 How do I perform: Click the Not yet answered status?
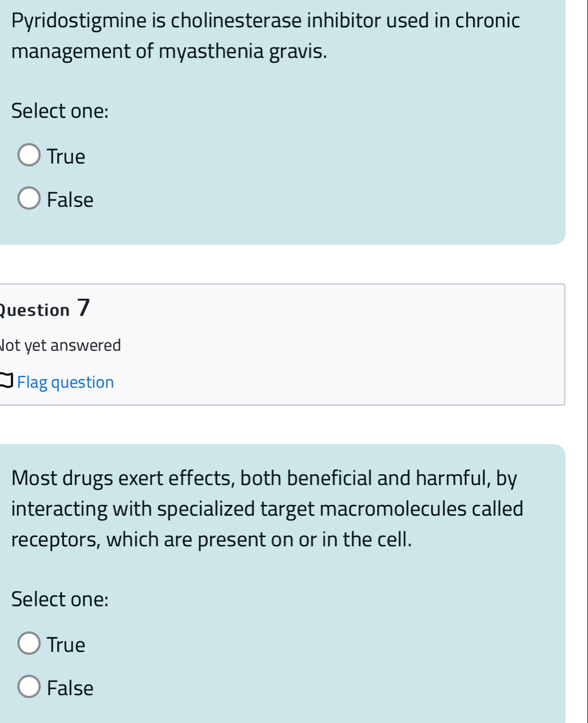[x=61, y=346]
